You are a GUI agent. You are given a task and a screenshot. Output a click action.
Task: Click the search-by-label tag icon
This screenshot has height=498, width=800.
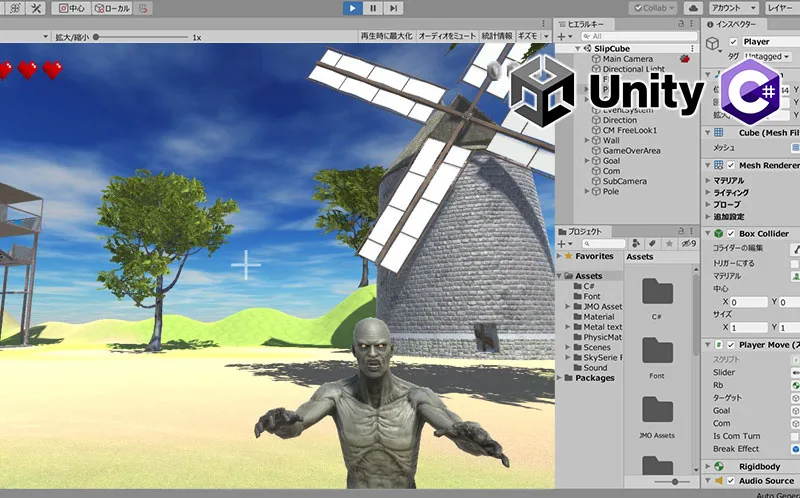(653, 244)
